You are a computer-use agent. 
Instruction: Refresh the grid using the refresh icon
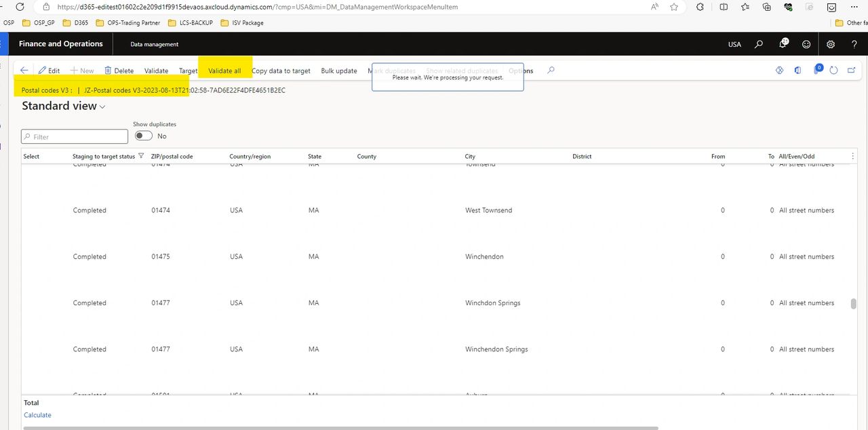tap(833, 70)
